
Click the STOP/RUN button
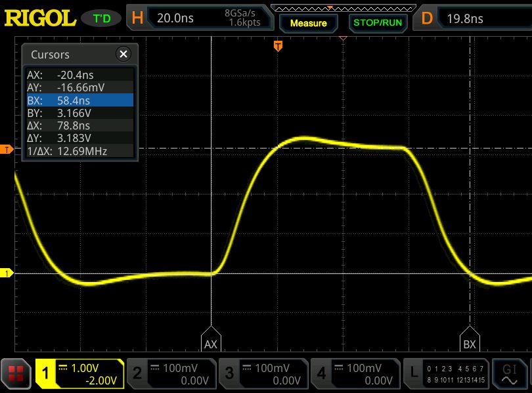click(x=378, y=23)
